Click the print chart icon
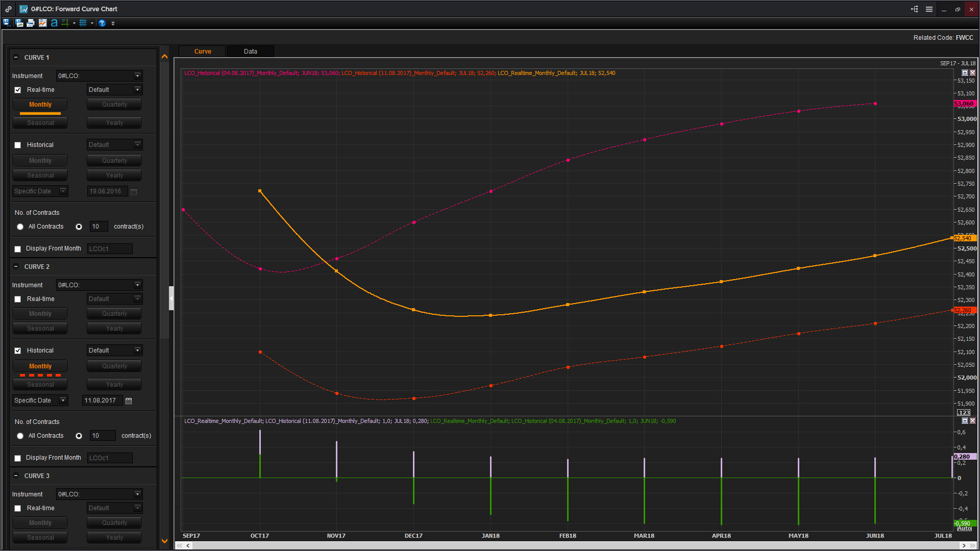980x551 pixels. click(31, 23)
